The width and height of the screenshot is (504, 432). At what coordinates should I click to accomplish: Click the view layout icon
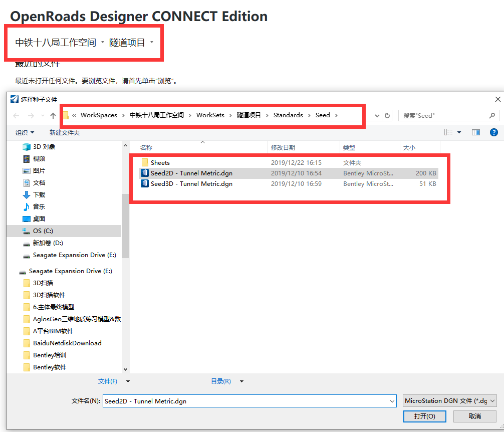(x=448, y=132)
